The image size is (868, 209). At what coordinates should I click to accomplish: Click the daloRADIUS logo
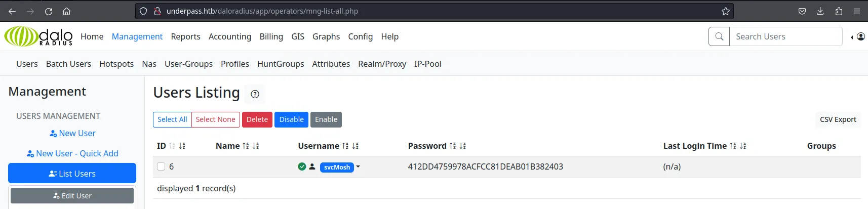click(38, 36)
